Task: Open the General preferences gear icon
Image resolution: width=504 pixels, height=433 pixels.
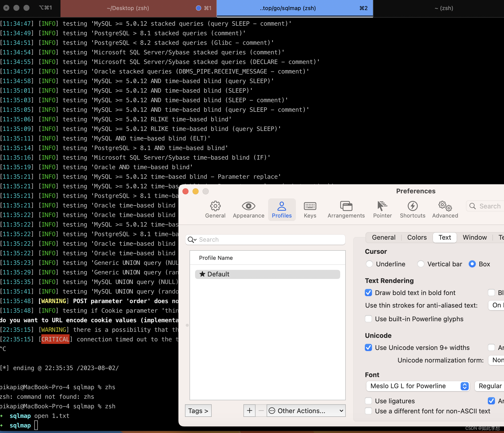Action: (x=215, y=206)
